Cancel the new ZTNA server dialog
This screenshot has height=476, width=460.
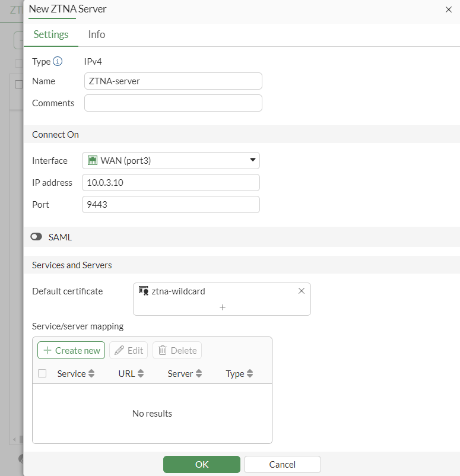coord(282,464)
